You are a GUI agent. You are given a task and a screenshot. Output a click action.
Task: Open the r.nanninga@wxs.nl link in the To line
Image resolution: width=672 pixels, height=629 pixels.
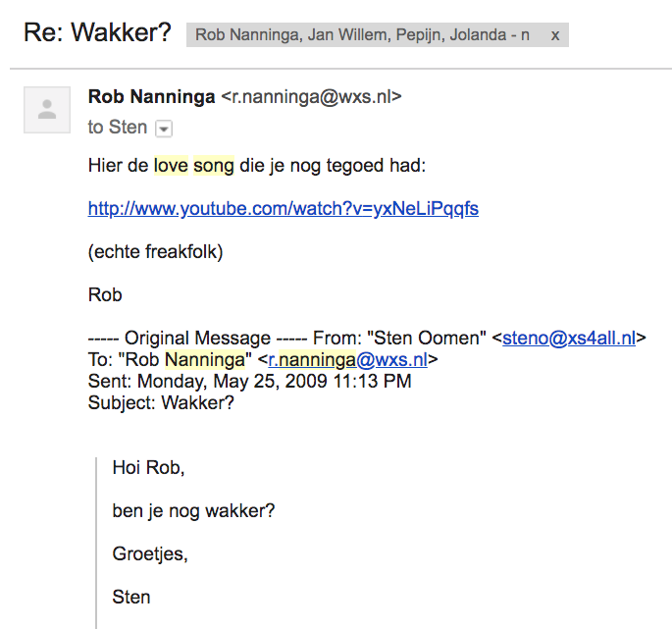[x=348, y=359]
